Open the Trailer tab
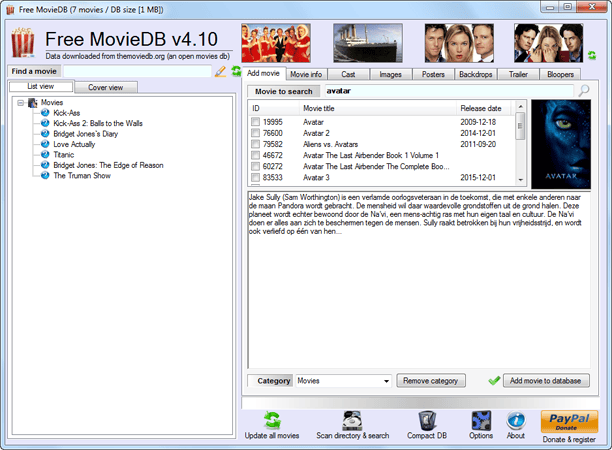612x450 pixels. coord(518,74)
